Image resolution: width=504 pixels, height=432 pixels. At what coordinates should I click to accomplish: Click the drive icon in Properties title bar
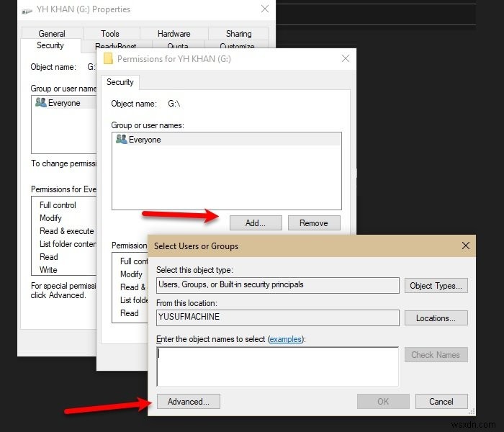27,12
